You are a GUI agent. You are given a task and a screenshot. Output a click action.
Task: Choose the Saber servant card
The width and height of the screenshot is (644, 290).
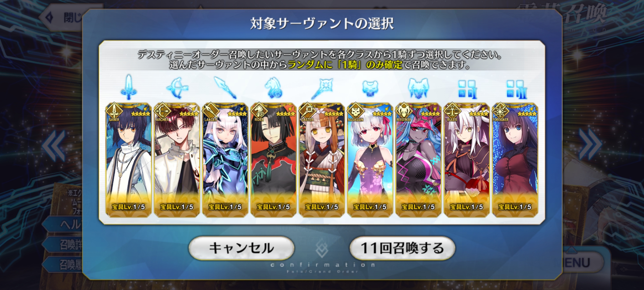click(129, 160)
